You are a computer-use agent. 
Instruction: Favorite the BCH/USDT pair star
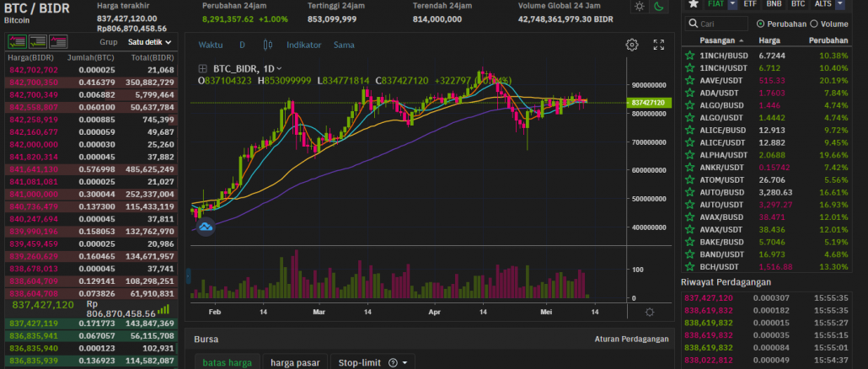pyautogui.click(x=689, y=267)
